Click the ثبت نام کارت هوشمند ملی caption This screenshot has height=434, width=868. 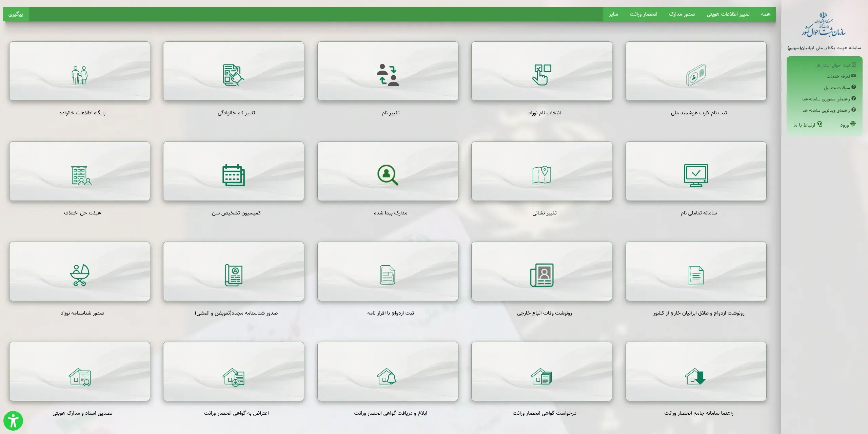coord(699,113)
